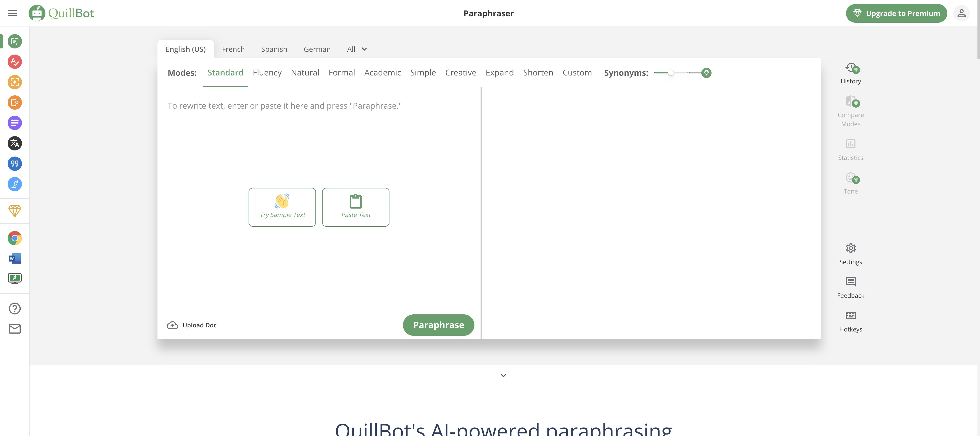The height and width of the screenshot is (436, 980).
Task: Open the Plagiarism Checker sidebar icon
Action: tap(15, 103)
